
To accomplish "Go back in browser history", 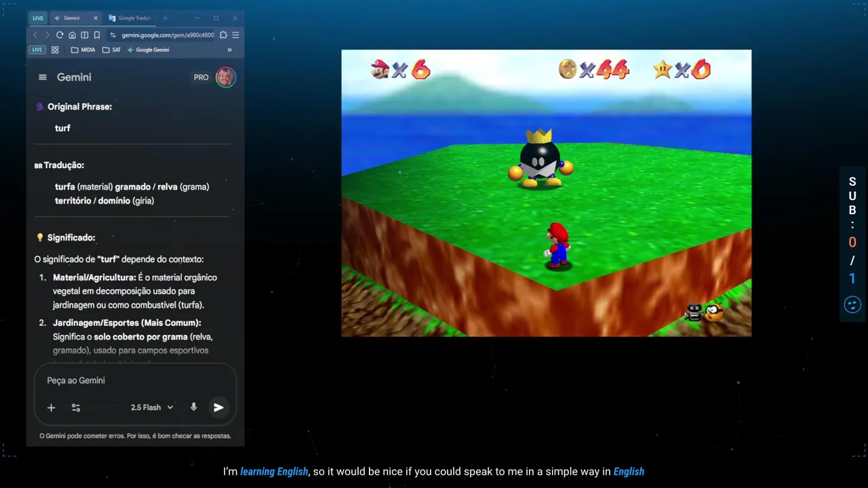I will [x=35, y=35].
